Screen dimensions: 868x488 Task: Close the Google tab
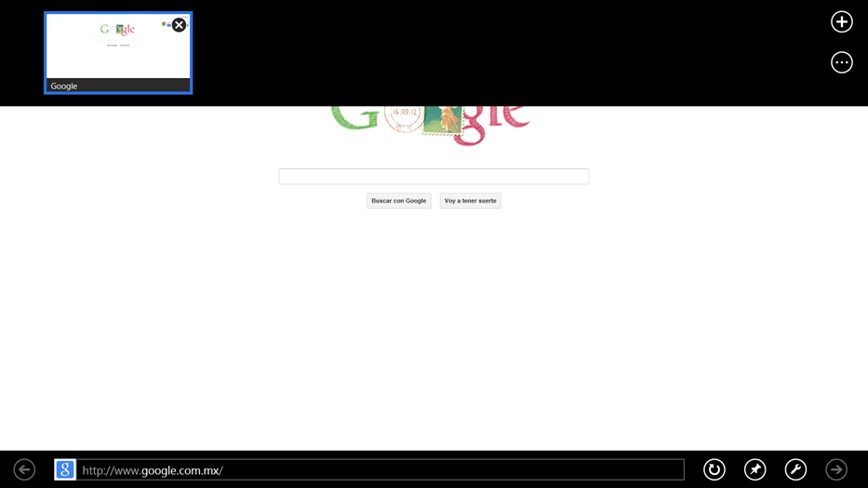(179, 25)
